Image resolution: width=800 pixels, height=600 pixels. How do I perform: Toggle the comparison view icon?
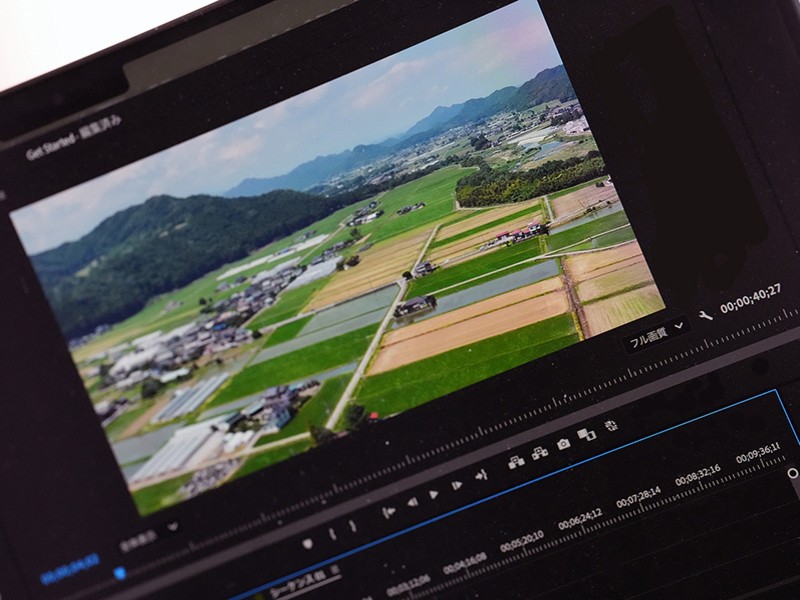click(587, 433)
